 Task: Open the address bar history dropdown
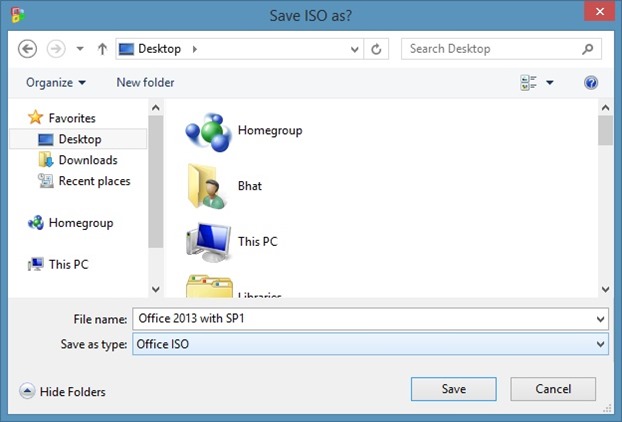[355, 49]
